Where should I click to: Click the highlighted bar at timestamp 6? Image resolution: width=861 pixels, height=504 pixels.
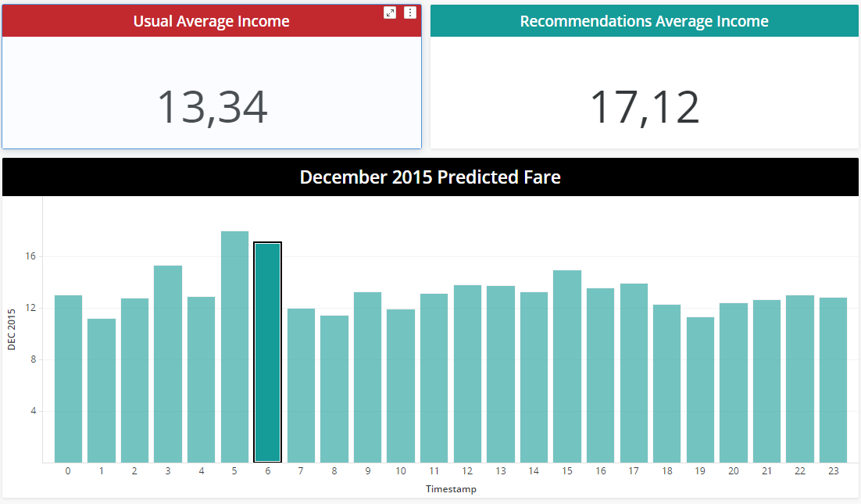coord(267,352)
